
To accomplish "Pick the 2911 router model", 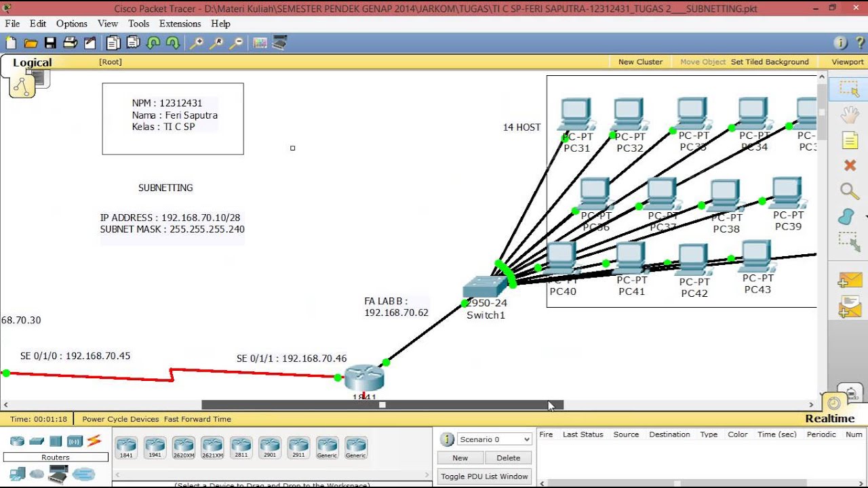I will [x=298, y=448].
